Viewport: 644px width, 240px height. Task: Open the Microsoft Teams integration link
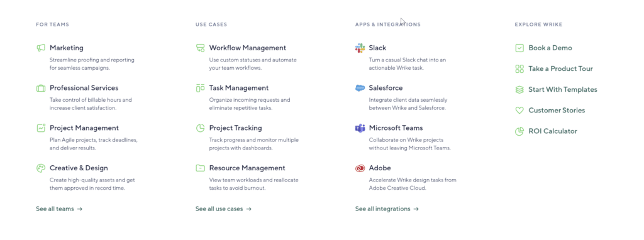pos(396,128)
